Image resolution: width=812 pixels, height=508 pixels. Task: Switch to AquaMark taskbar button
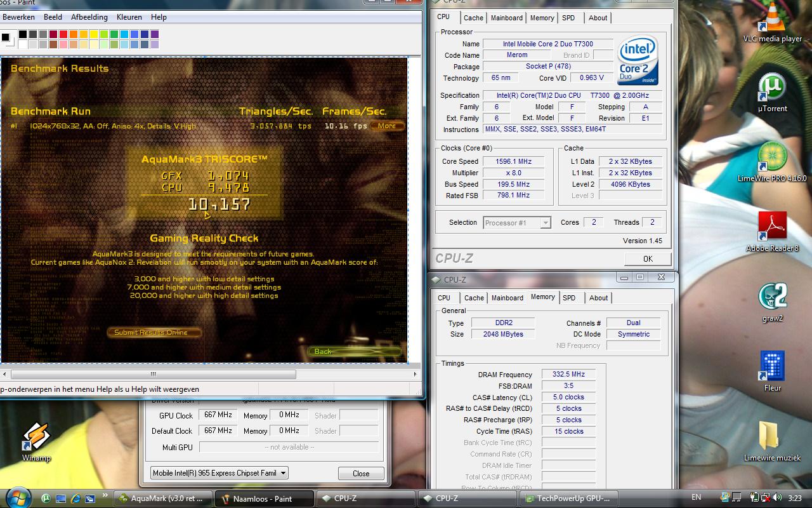pyautogui.click(x=164, y=498)
